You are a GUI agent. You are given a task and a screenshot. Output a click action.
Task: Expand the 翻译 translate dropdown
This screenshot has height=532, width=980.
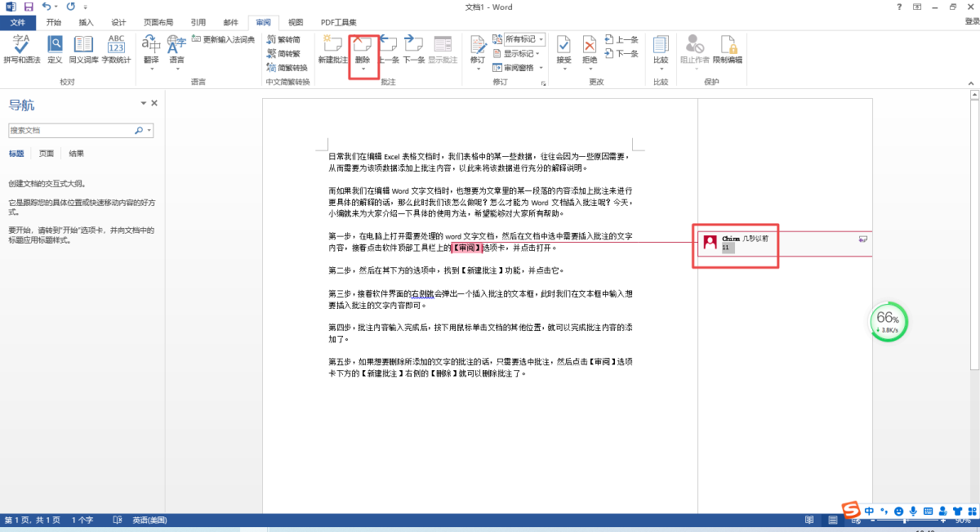pos(151,69)
